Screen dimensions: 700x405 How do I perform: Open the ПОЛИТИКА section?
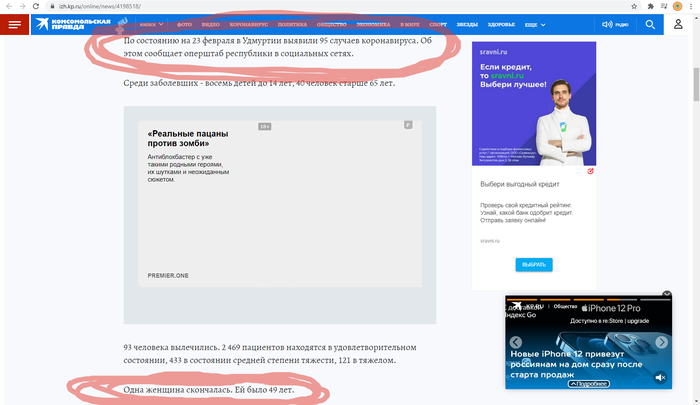click(x=292, y=25)
